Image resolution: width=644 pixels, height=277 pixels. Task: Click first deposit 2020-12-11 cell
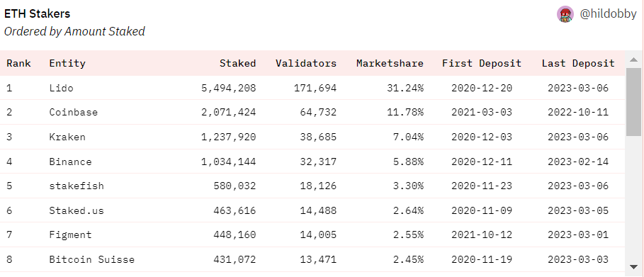click(x=482, y=162)
